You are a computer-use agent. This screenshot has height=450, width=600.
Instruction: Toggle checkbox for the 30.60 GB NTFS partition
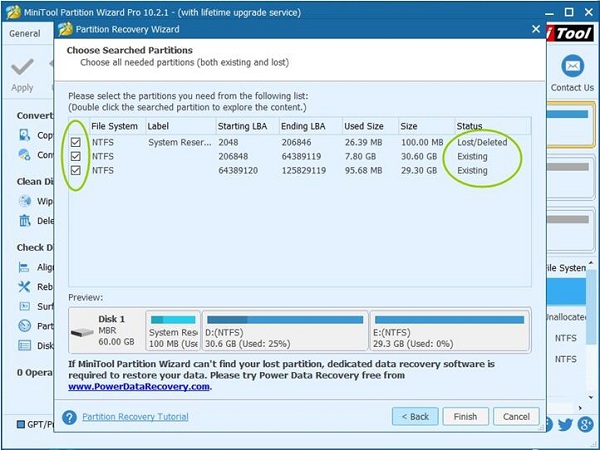[76, 156]
